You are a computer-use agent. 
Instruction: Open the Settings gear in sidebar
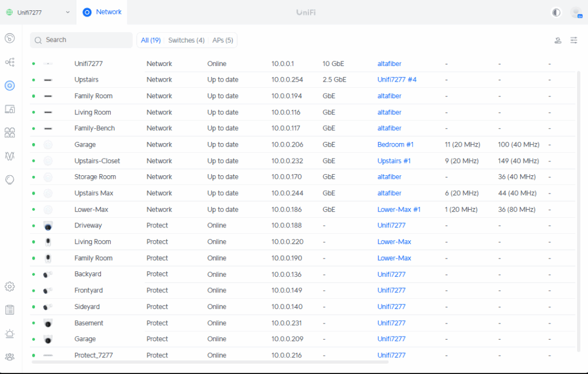[10, 286]
